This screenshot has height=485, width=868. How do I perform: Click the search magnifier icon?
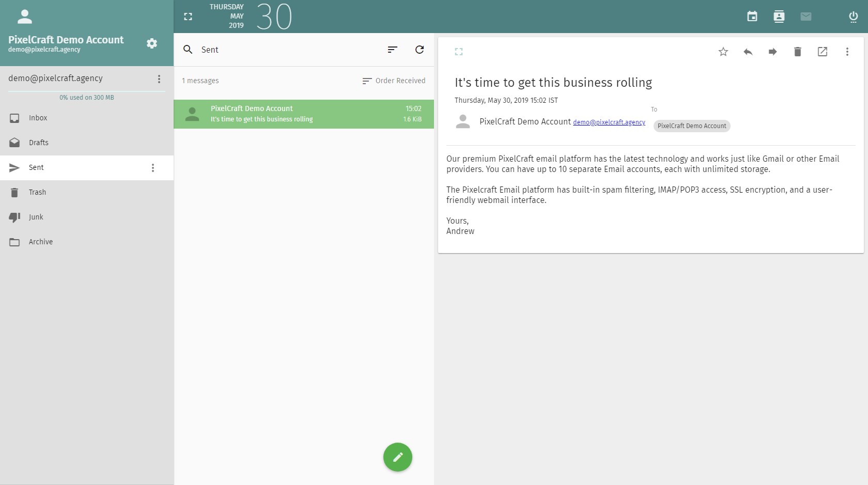(x=188, y=50)
